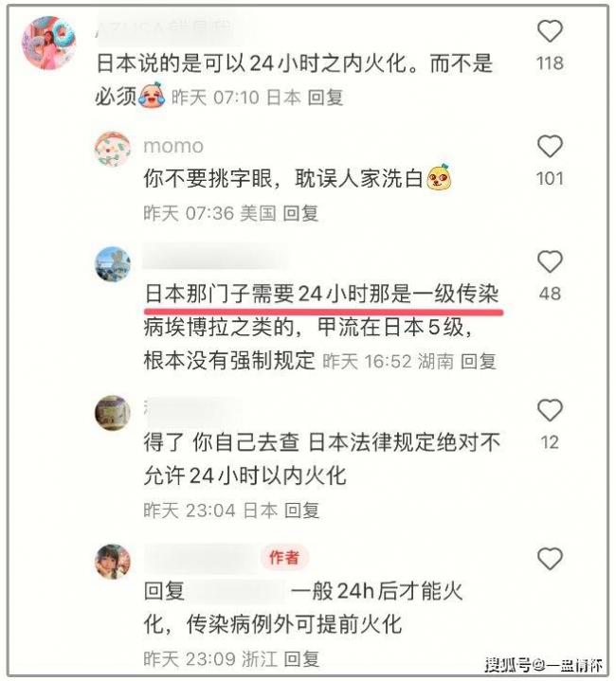Reply to the 23:04 Japan comment

pyautogui.click(x=302, y=511)
